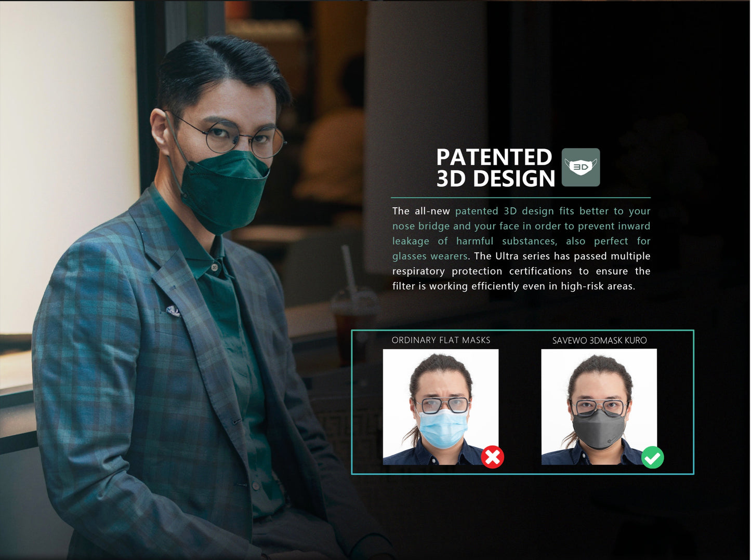Click the fogged glasses in flat mask photo
The height and width of the screenshot is (560, 751).
(442, 405)
